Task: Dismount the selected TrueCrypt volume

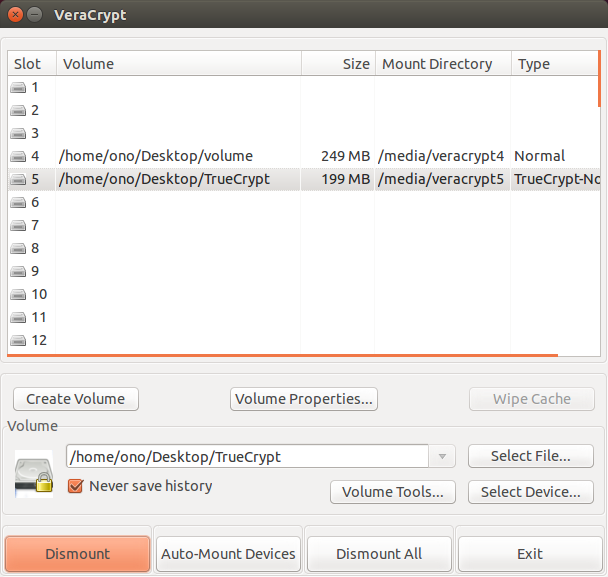Action: click(78, 554)
